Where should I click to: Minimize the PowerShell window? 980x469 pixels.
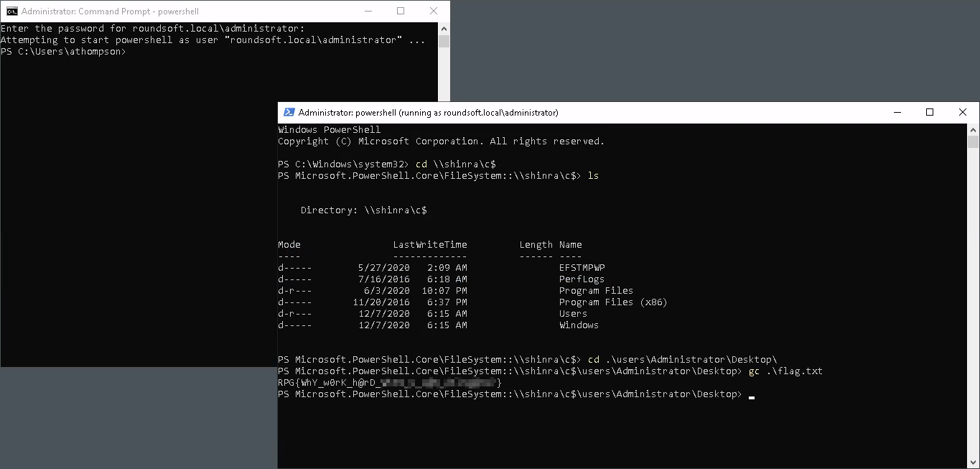[x=897, y=113]
